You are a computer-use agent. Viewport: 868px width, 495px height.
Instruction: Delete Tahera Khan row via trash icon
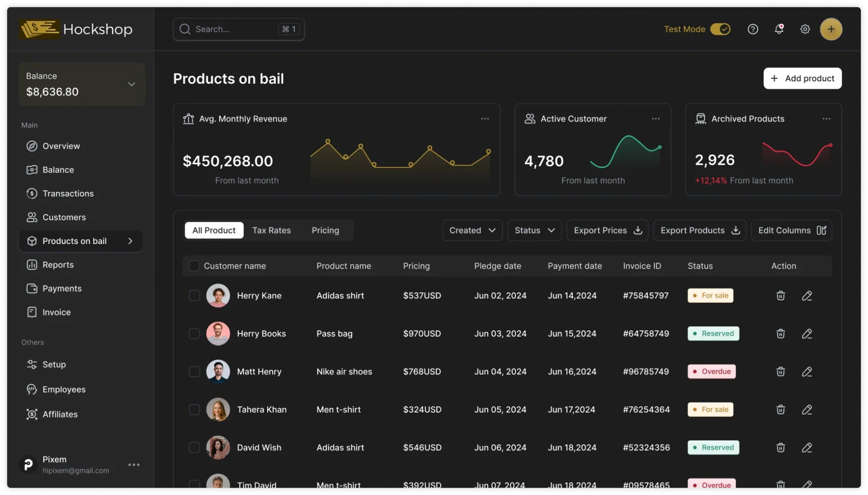click(x=780, y=409)
